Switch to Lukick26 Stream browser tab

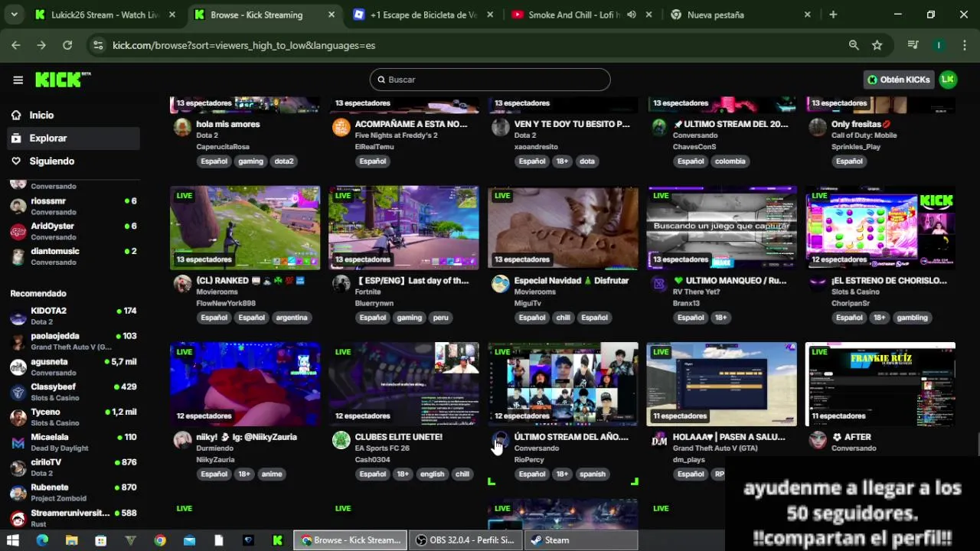(x=105, y=15)
